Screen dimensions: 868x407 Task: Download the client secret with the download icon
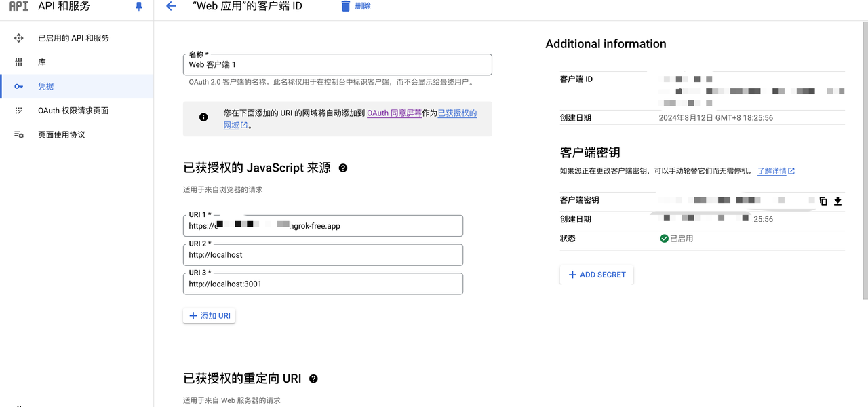(837, 201)
